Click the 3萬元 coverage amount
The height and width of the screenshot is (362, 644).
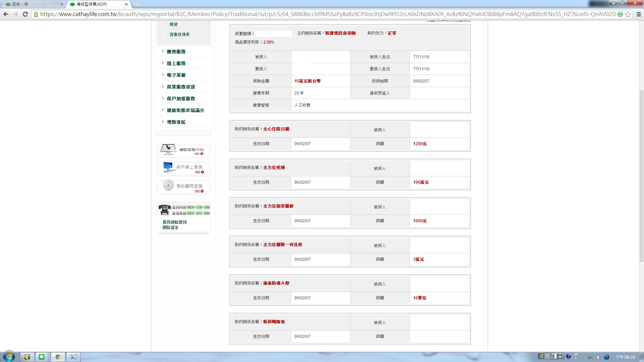tap(419, 259)
